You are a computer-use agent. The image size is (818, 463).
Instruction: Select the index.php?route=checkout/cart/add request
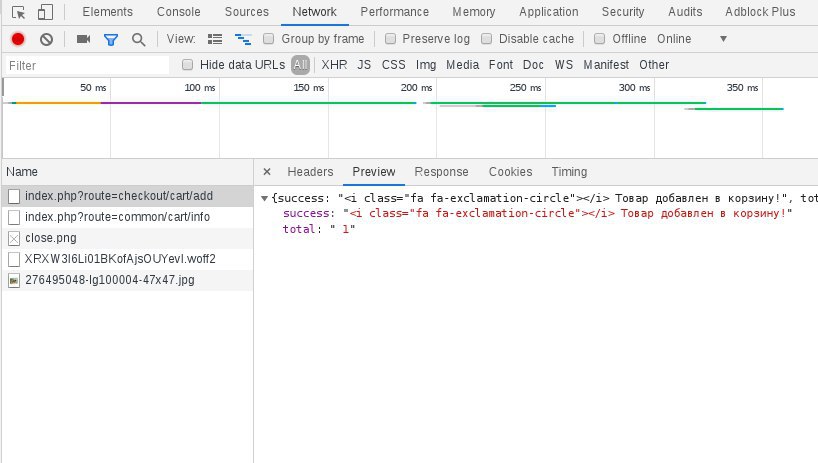[x=127, y=196]
